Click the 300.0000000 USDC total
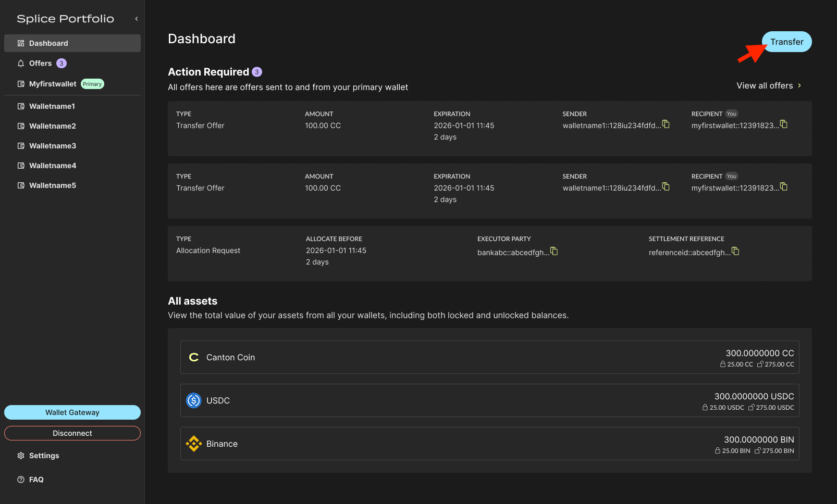The height and width of the screenshot is (504, 837). [754, 396]
